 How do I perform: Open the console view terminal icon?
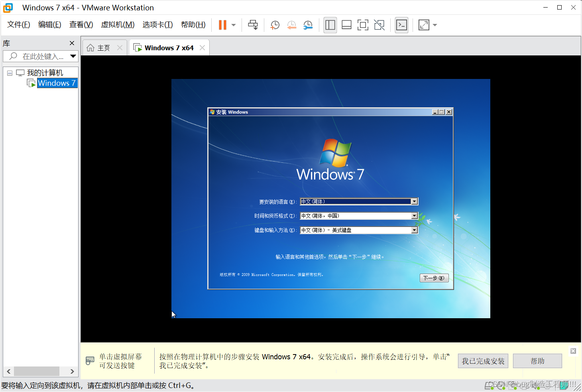click(401, 25)
